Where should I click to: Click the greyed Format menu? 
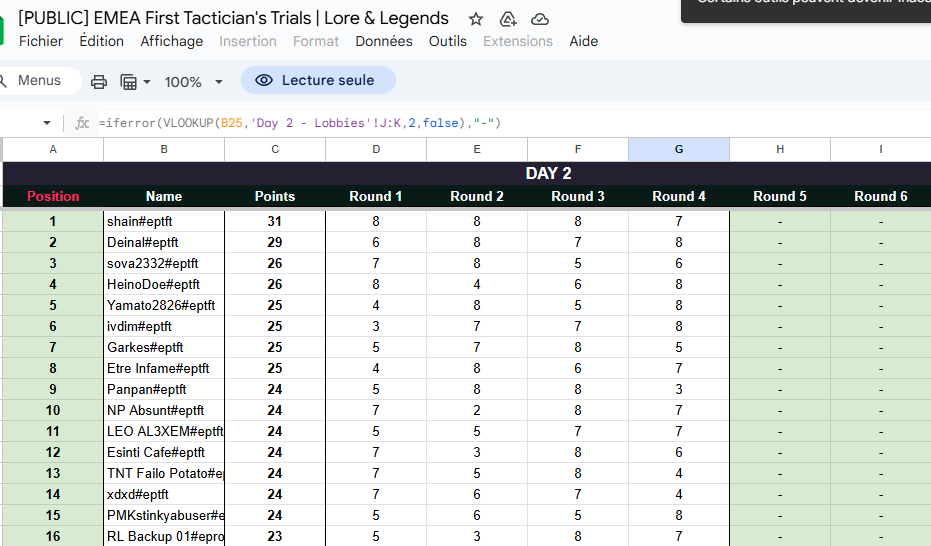[x=316, y=41]
